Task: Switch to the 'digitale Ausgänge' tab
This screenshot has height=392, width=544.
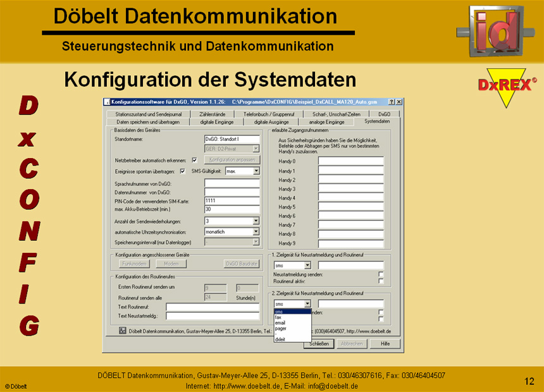Action: 271,122
